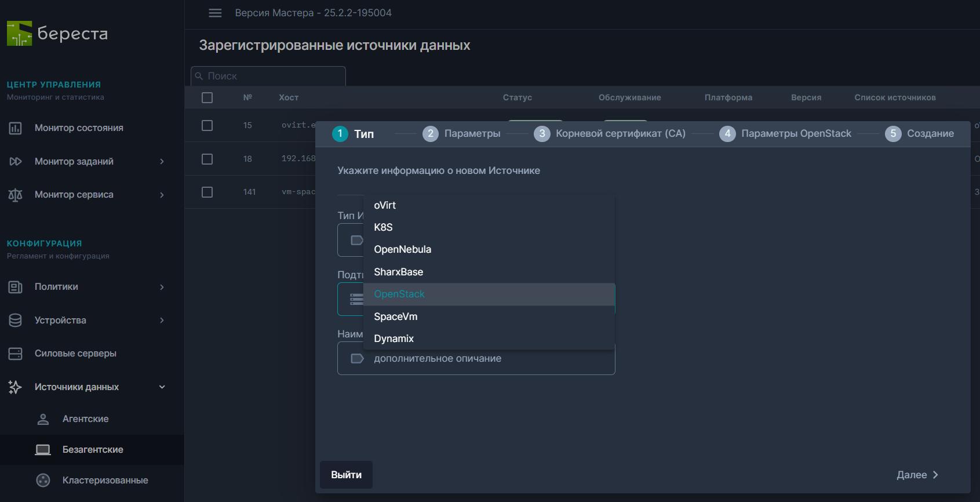Screen dimensions: 980x502
Task: Click the Устройства database icon
Action: point(16,321)
